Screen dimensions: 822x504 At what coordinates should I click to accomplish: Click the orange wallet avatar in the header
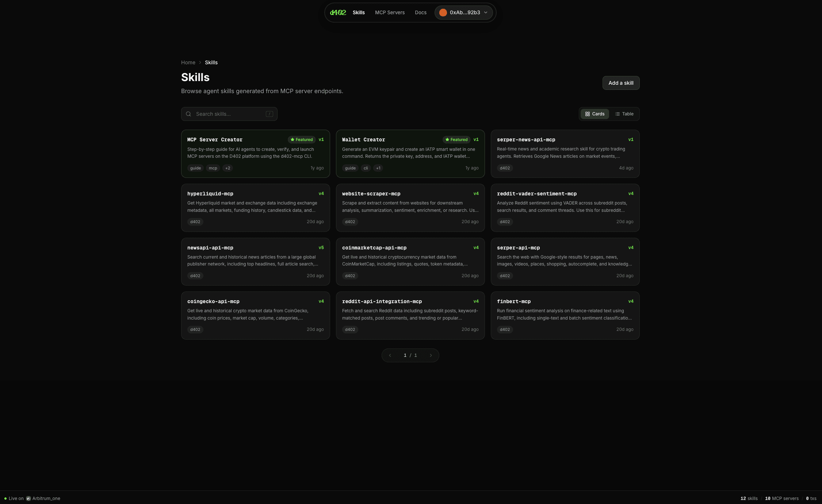pos(443,12)
